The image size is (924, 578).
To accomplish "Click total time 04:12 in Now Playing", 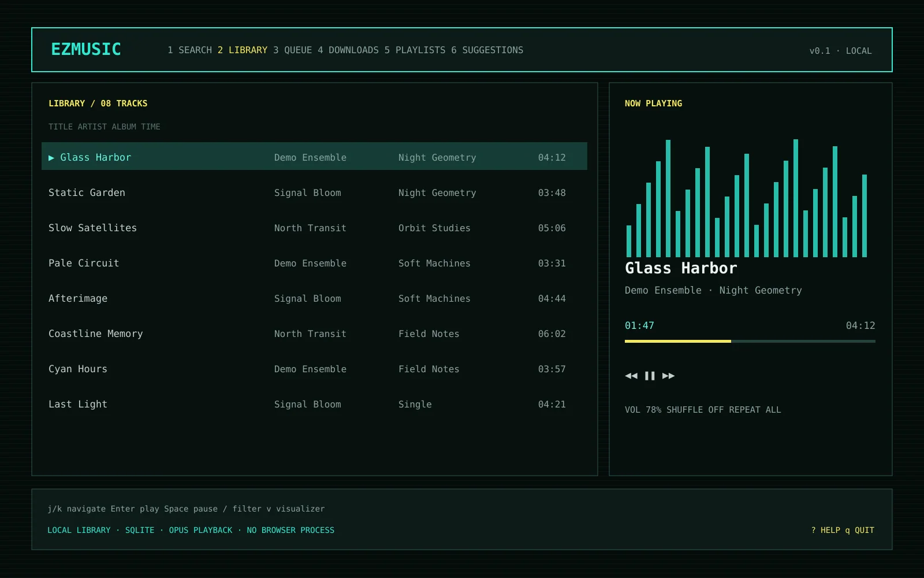I will pyautogui.click(x=860, y=325).
